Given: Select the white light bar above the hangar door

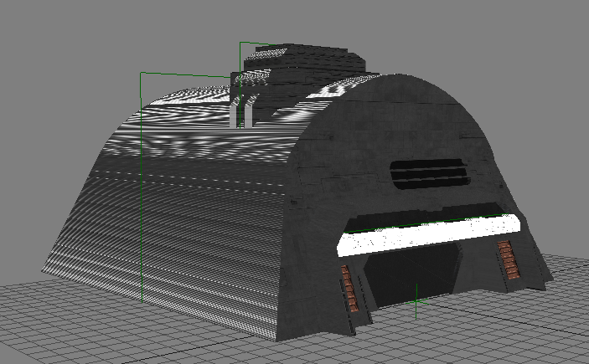Looking at the screenshot, I should point(429,234).
